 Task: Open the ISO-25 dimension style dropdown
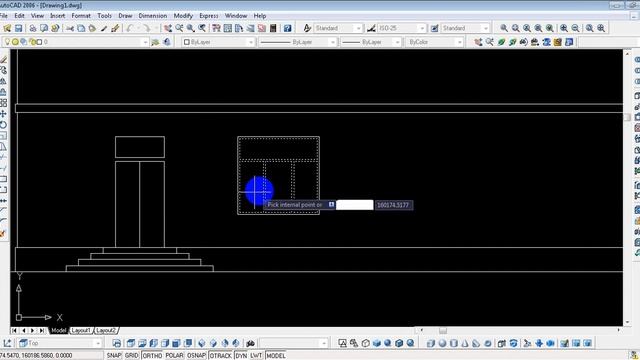[x=402, y=28]
